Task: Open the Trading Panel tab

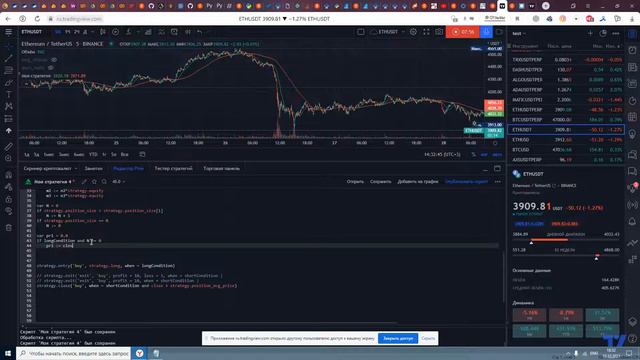Action: tap(222, 169)
